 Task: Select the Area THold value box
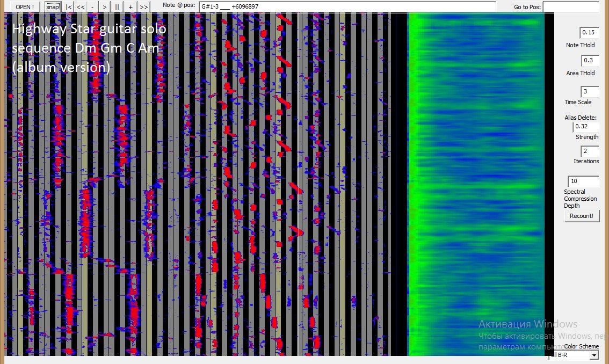coord(589,61)
